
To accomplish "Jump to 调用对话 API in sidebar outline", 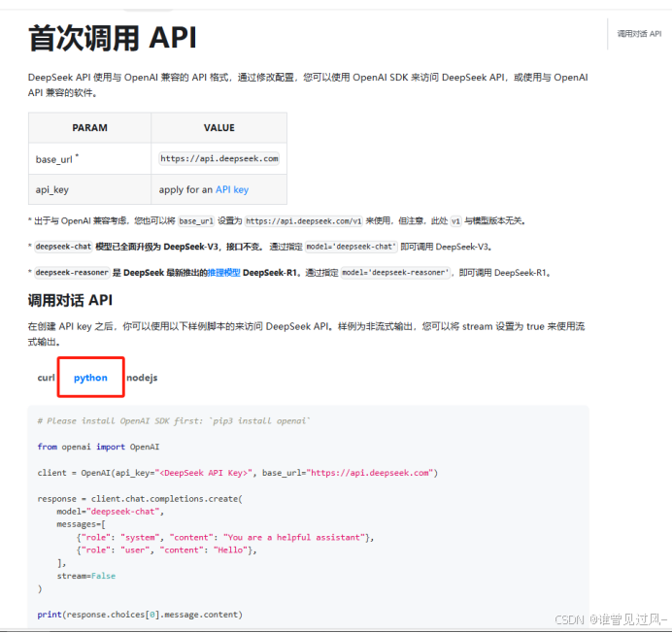I will click(639, 34).
